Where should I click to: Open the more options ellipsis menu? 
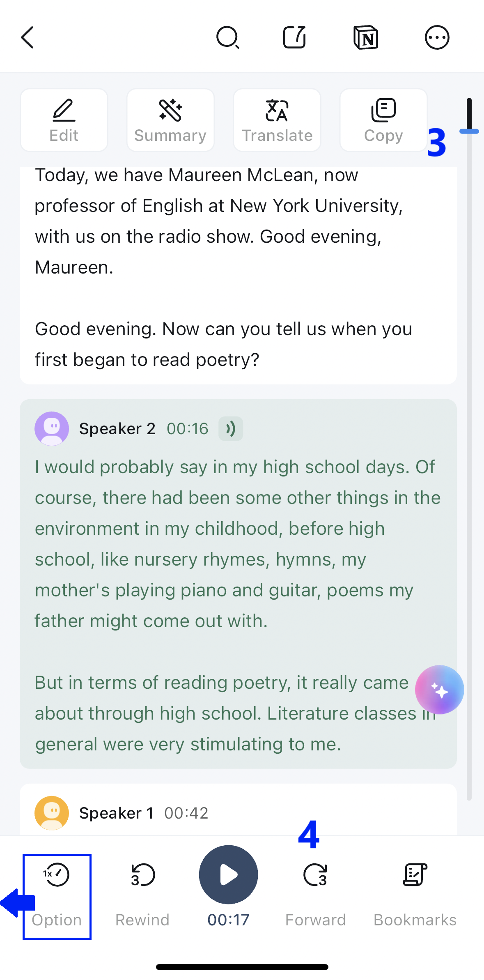(437, 38)
